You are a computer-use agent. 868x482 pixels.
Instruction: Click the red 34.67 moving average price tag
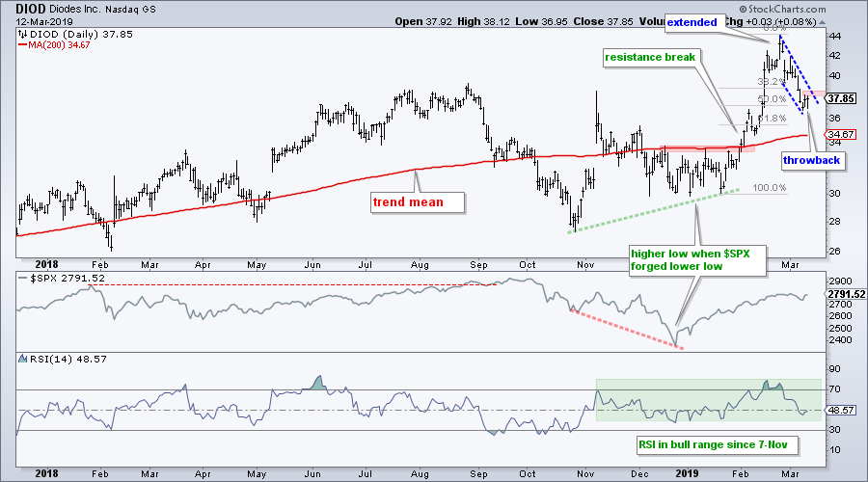coord(840,134)
